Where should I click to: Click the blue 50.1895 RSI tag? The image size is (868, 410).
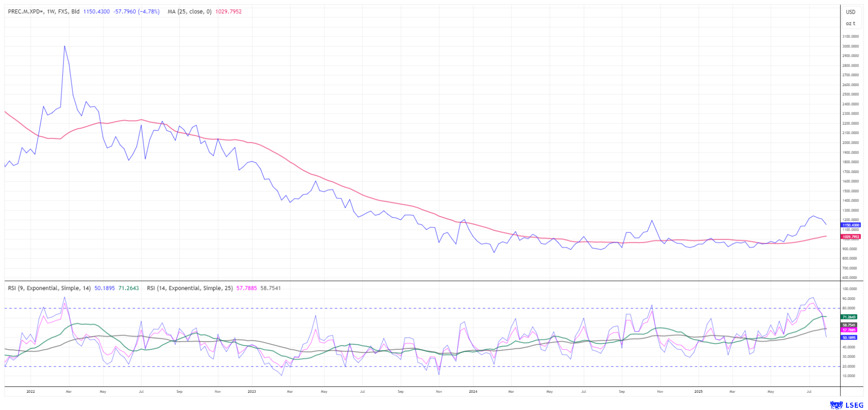849,338
